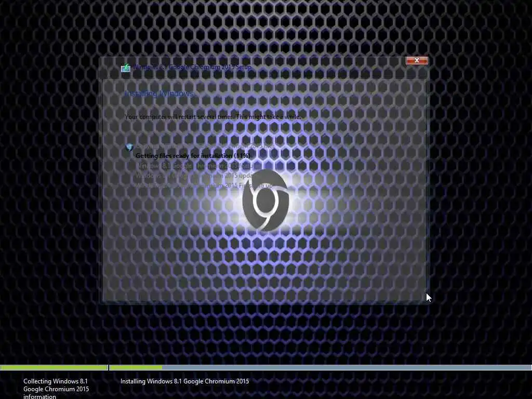Screen dimensions: 532x399
Task: Click 'Collecting Windows 8.1 Google Chromium 2015 information' label
Action: click(x=56, y=389)
